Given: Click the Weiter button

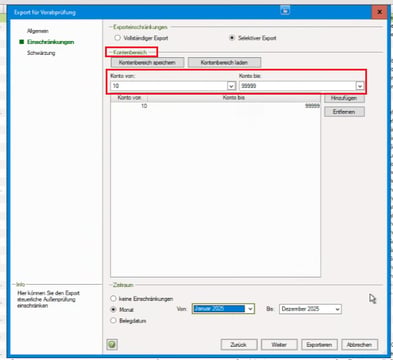Looking at the screenshot, I should (x=279, y=344).
